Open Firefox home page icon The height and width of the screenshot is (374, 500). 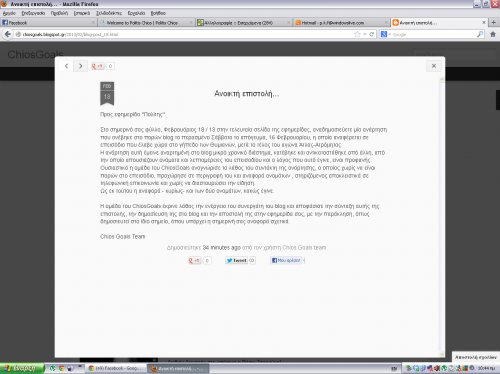point(493,34)
